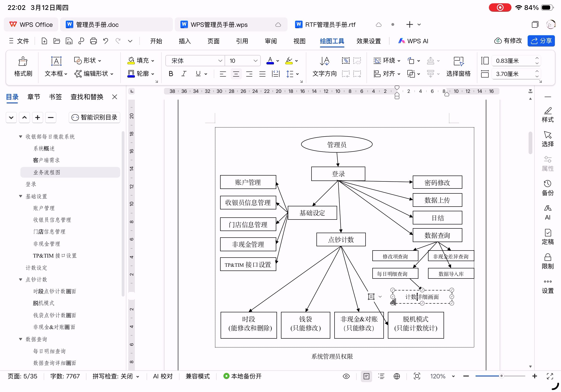Toggle bold formatting

171,74
